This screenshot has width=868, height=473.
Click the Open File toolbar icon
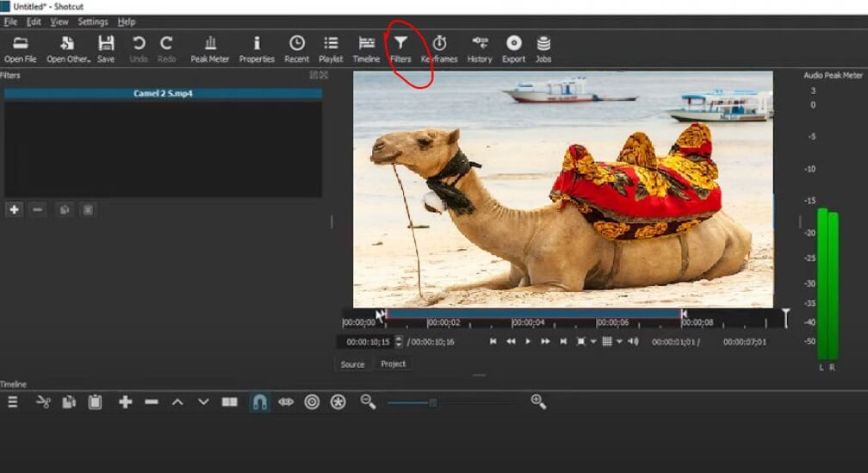(21, 49)
